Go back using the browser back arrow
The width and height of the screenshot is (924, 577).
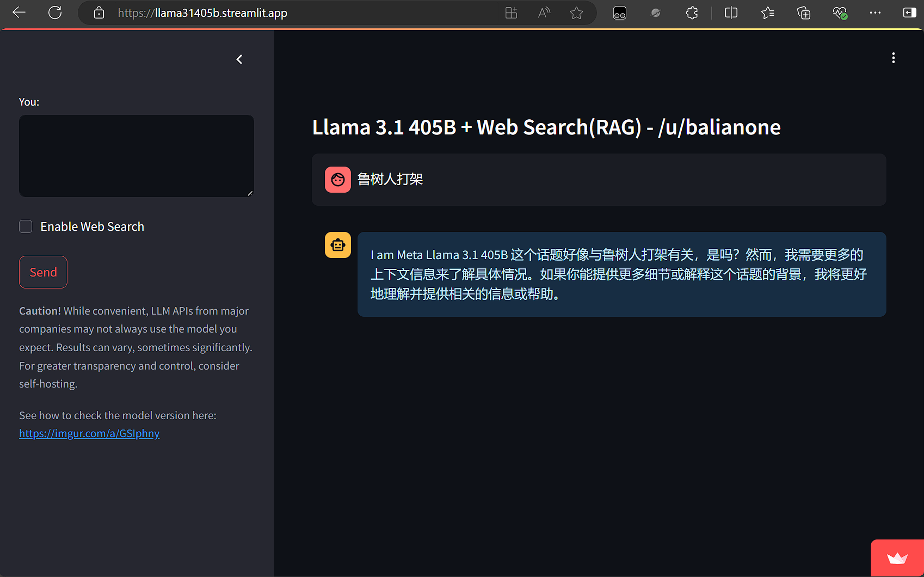coord(19,13)
